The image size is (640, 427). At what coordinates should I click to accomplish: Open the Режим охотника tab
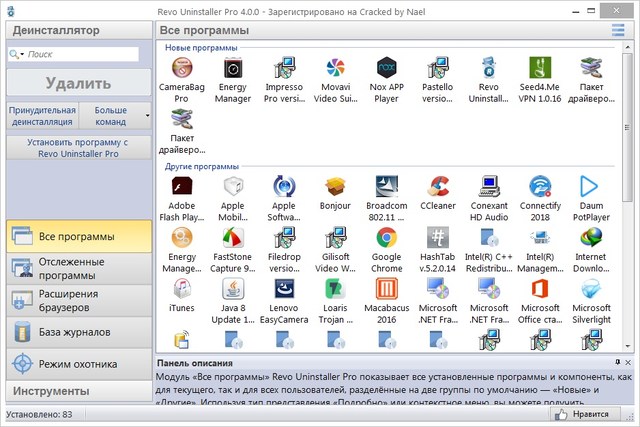[78, 364]
